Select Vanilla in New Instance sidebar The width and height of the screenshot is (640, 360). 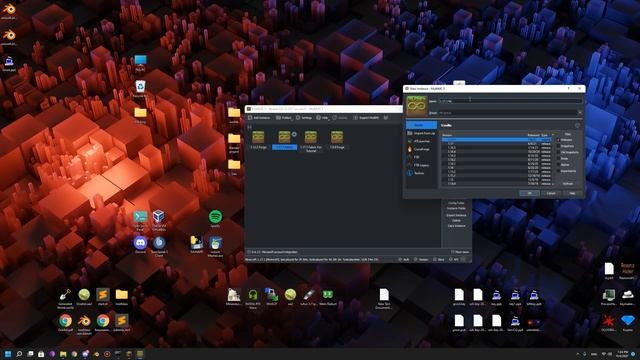tap(421, 125)
